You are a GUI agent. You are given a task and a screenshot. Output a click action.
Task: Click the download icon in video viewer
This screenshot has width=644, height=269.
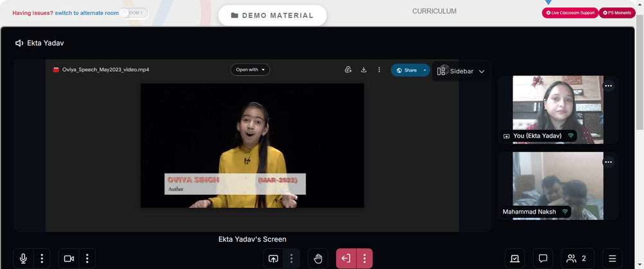(x=363, y=70)
